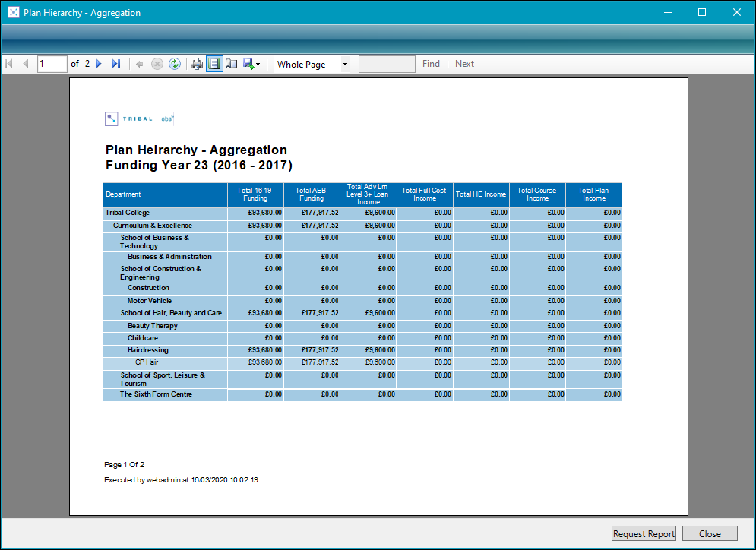Click Tribal College AEB funding £177,917.52

(320, 213)
